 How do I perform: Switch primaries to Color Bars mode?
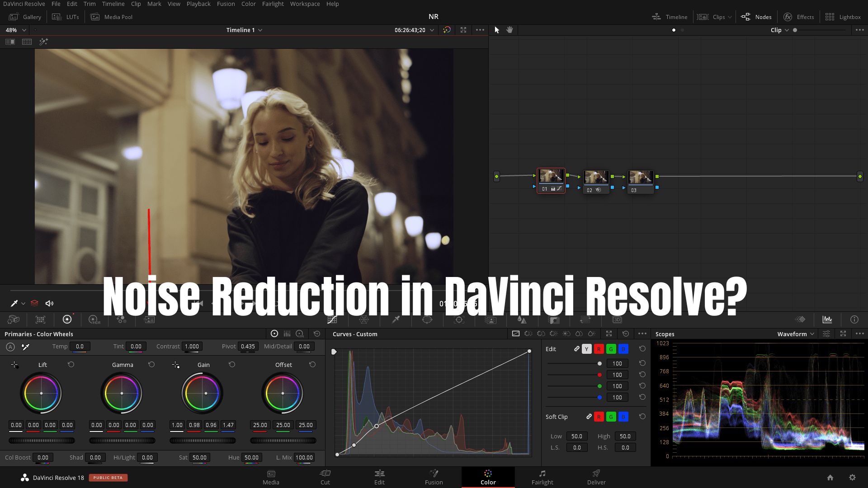pos(287,333)
